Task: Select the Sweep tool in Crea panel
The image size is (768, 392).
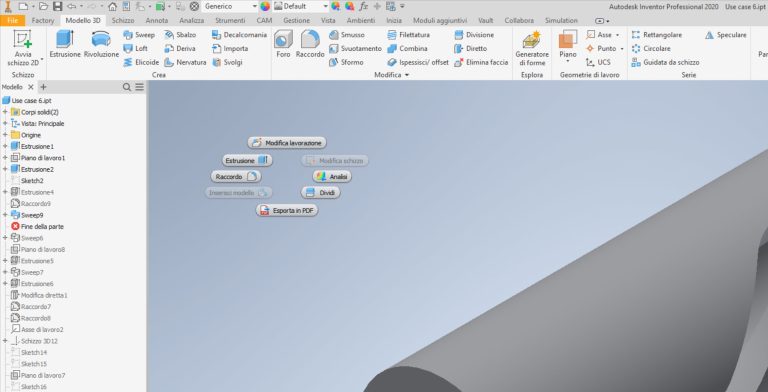Action: coord(139,35)
